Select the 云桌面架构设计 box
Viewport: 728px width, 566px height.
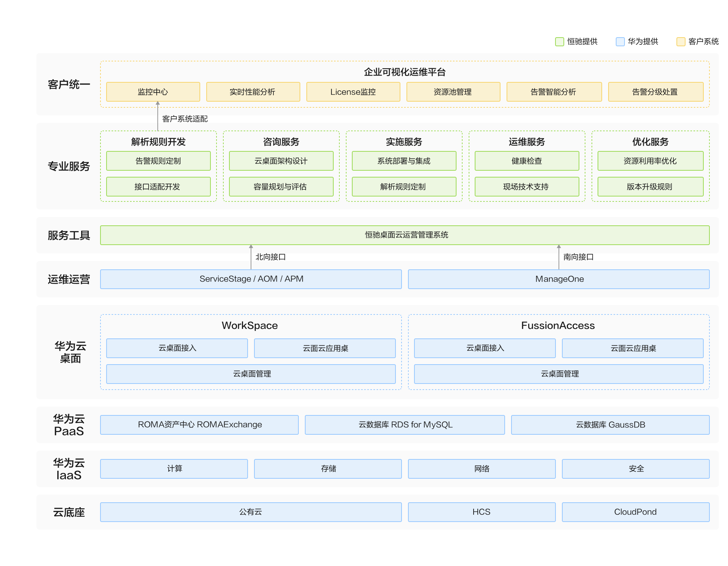tap(281, 161)
